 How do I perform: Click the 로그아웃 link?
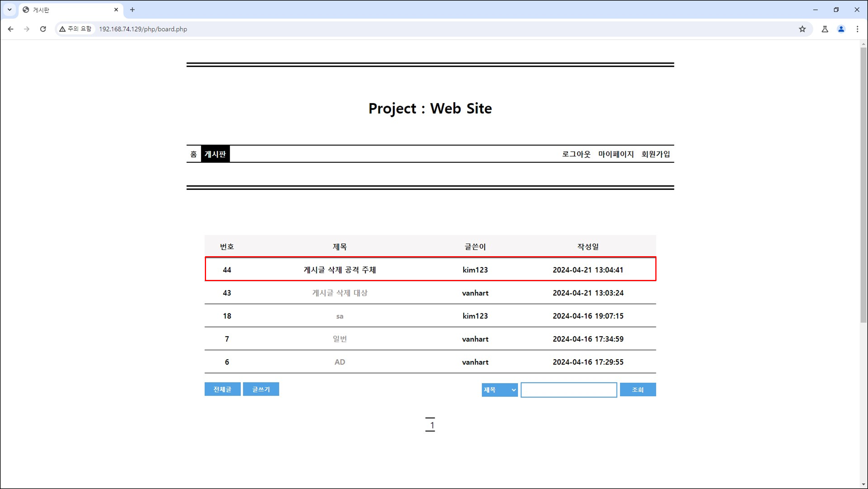point(576,154)
